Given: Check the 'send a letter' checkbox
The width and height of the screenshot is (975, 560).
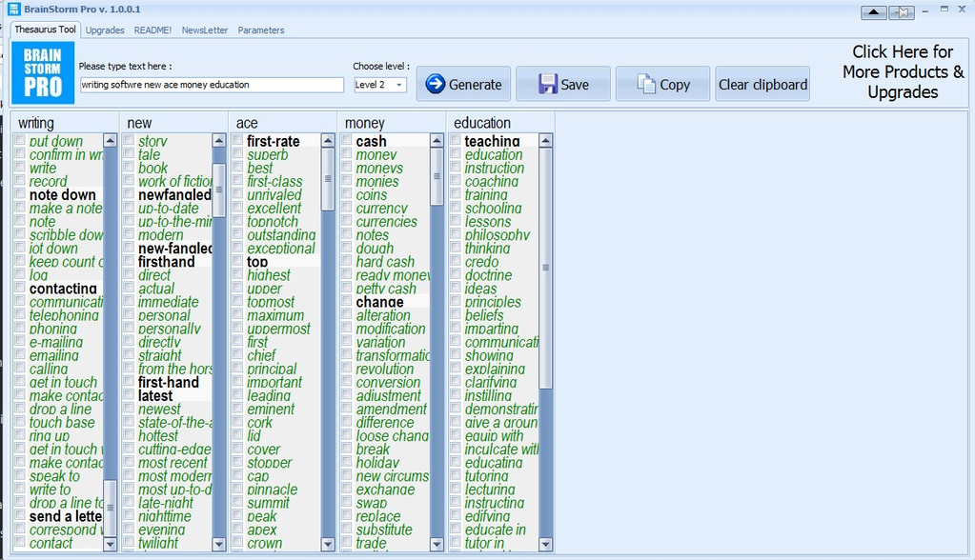Looking at the screenshot, I should pos(21,515).
